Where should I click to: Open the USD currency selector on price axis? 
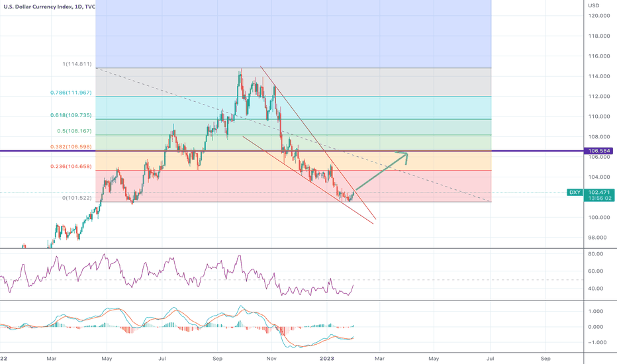594,5
